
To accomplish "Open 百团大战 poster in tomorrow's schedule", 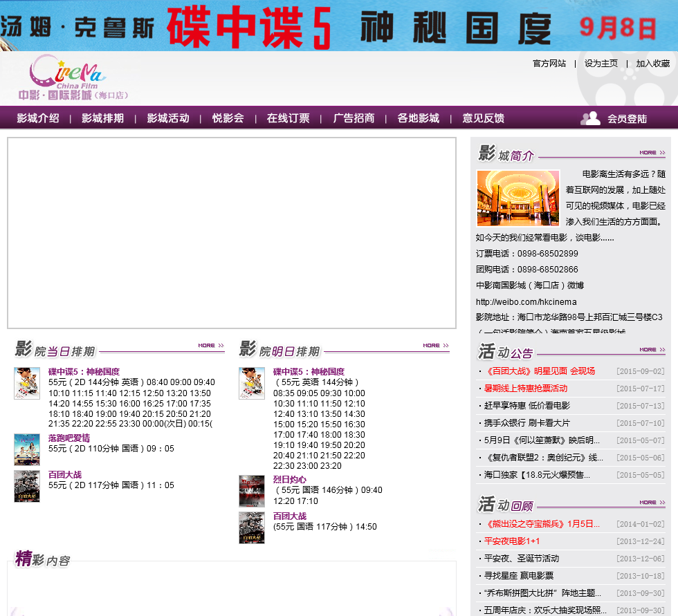I will pos(252,528).
